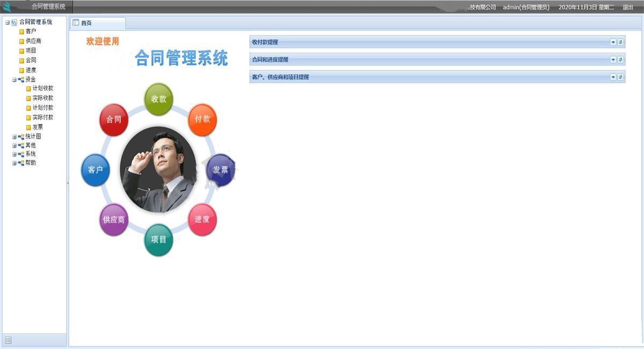Refresh the 合同和进度提醒 panel
The width and height of the screenshot is (644, 349).
pos(620,60)
